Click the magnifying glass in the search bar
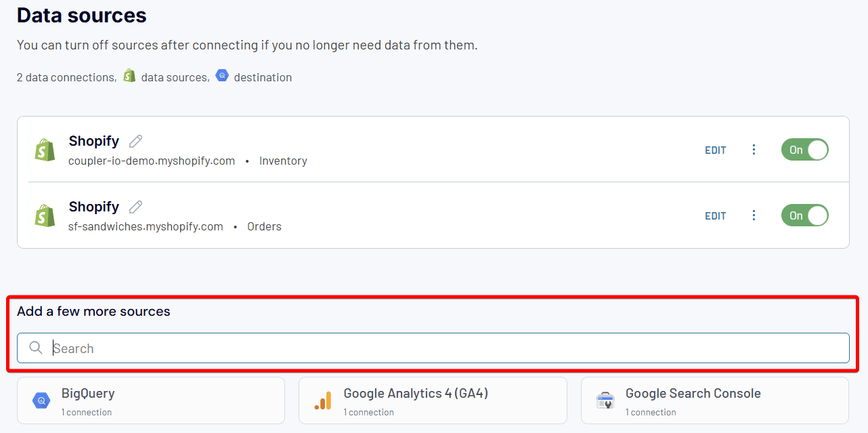This screenshot has width=868, height=433. (36, 348)
